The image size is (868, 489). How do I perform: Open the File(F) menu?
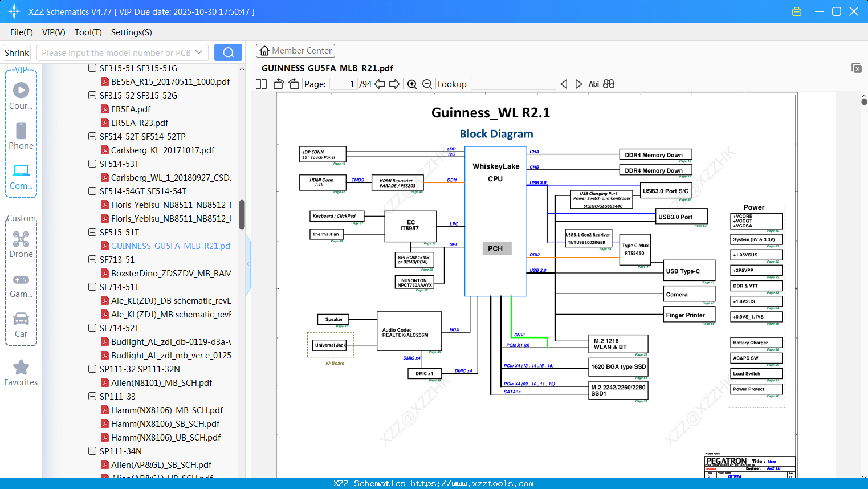22,32
